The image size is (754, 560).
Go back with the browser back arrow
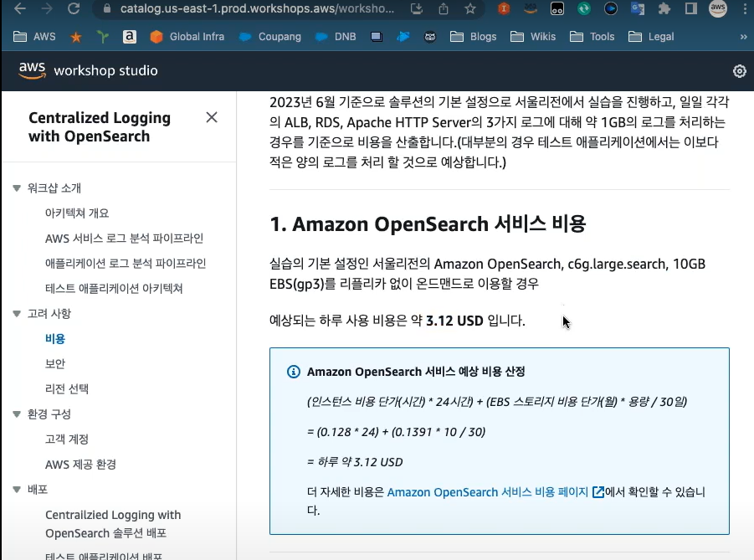(x=20, y=8)
